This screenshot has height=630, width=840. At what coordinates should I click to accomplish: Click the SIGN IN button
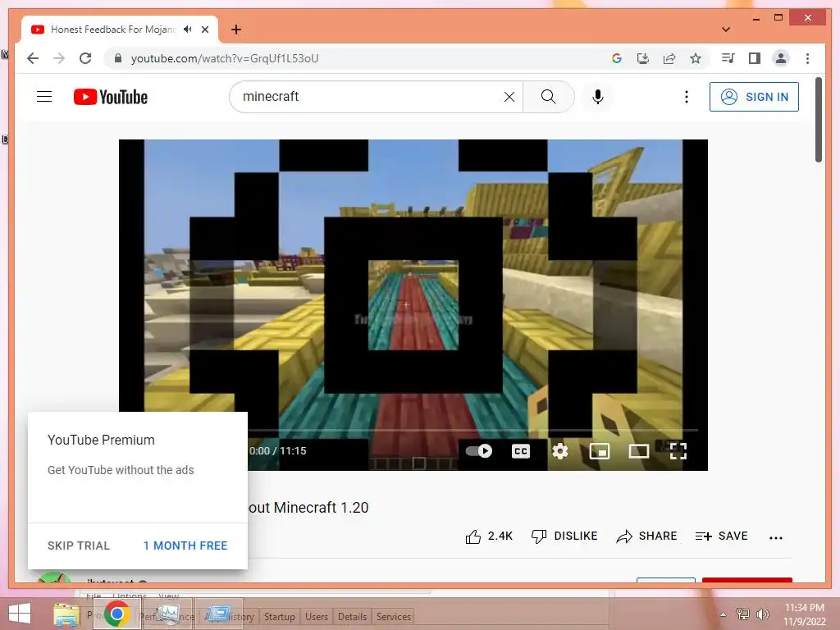point(754,97)
